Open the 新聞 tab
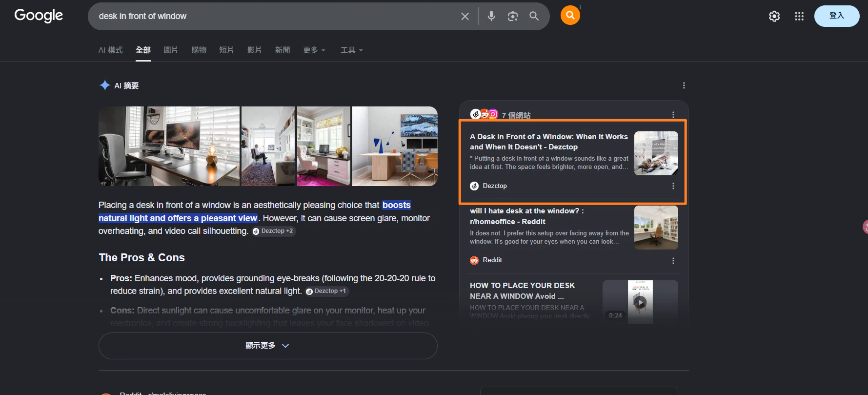 pyautogui.click(x=283, y=50)
